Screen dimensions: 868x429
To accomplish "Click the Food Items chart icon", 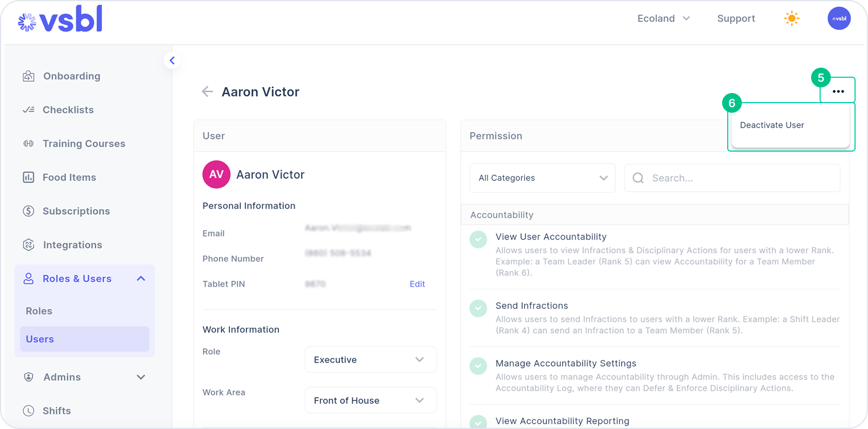I will point(28,178).
